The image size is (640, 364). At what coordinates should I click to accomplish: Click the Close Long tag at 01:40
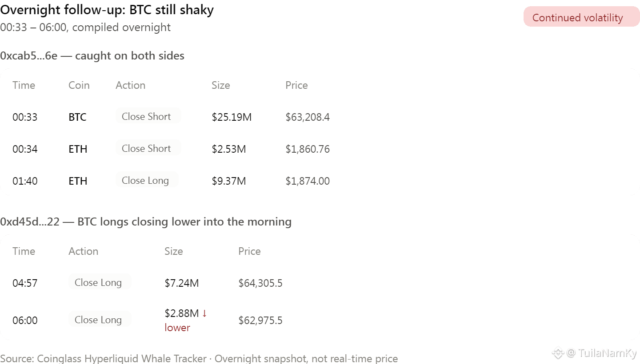(147, 180)
